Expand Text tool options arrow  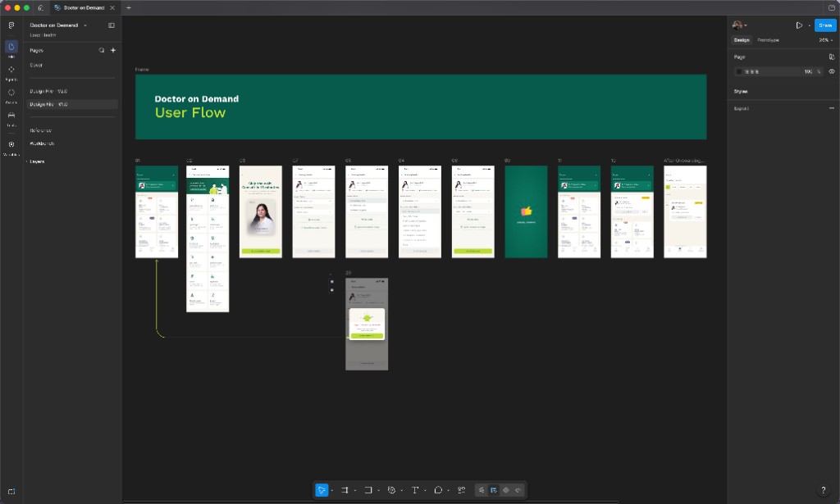pyautogui.click(x=425, y=491)
